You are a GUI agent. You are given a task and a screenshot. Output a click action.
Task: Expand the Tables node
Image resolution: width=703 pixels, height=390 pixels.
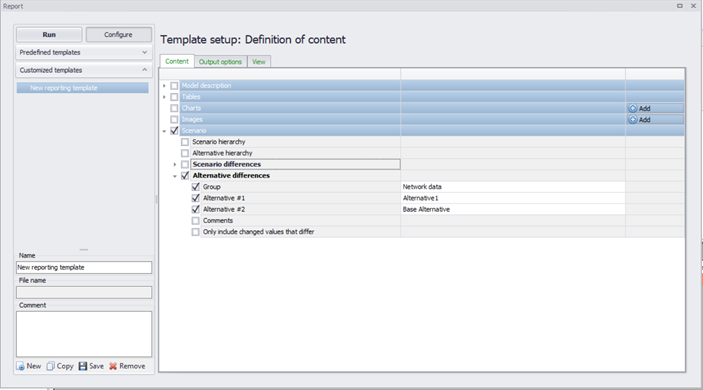164,97
